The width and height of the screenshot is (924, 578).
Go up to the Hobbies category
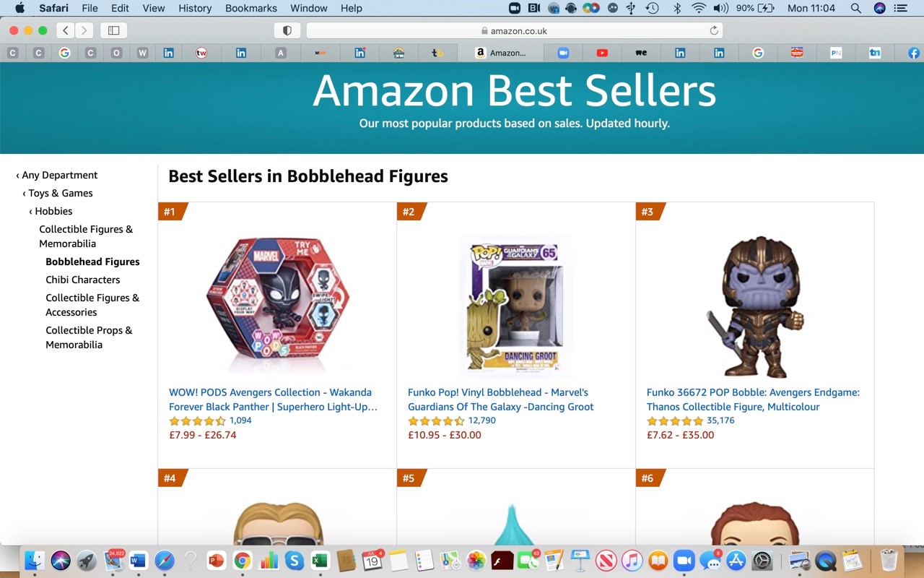click(51, 211)
